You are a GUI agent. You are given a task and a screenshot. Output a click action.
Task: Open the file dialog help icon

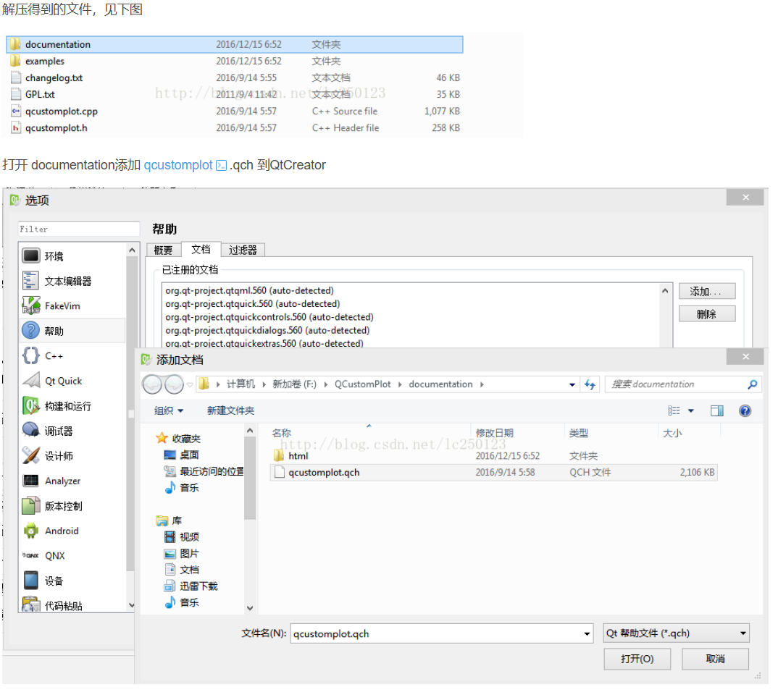pos(745,410)
